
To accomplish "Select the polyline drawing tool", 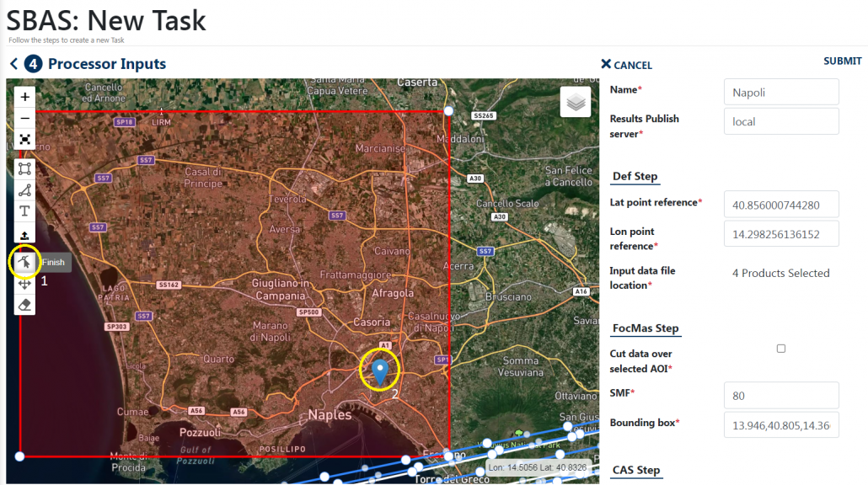I will coord(24,189).
